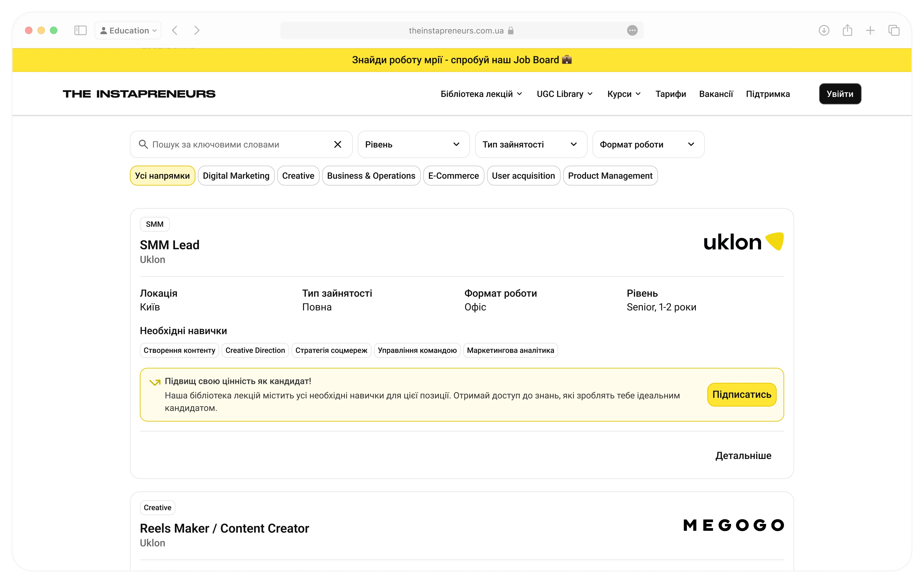Click the Share icon in the toolbar
The width and height of the screenshot is (924, 583).
pos(847,30)
